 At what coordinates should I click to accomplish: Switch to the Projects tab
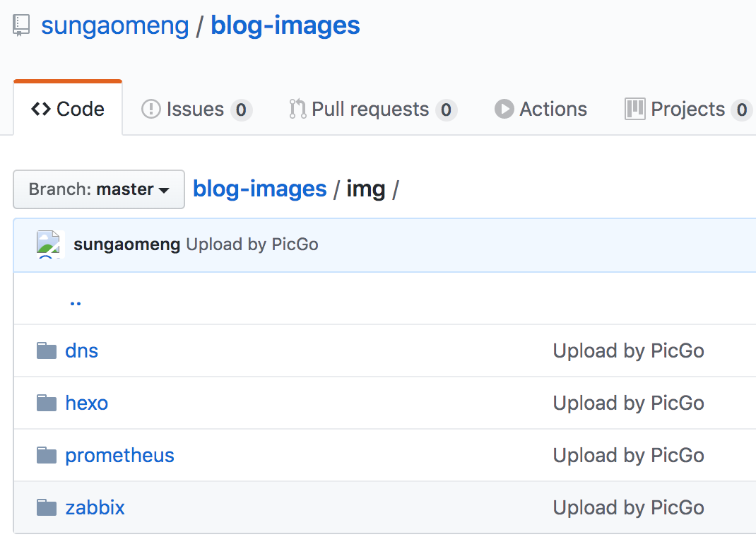687,110
